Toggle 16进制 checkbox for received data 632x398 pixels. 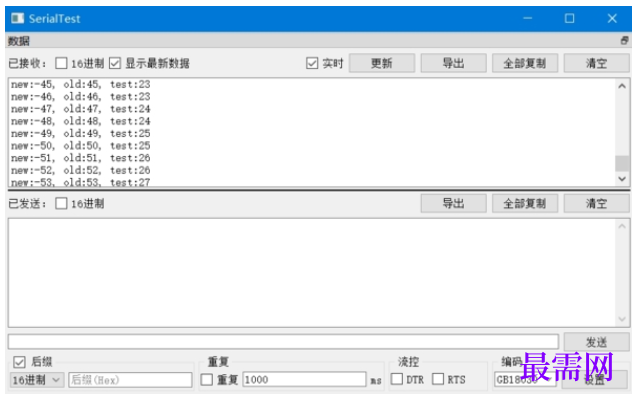(61, 63)
